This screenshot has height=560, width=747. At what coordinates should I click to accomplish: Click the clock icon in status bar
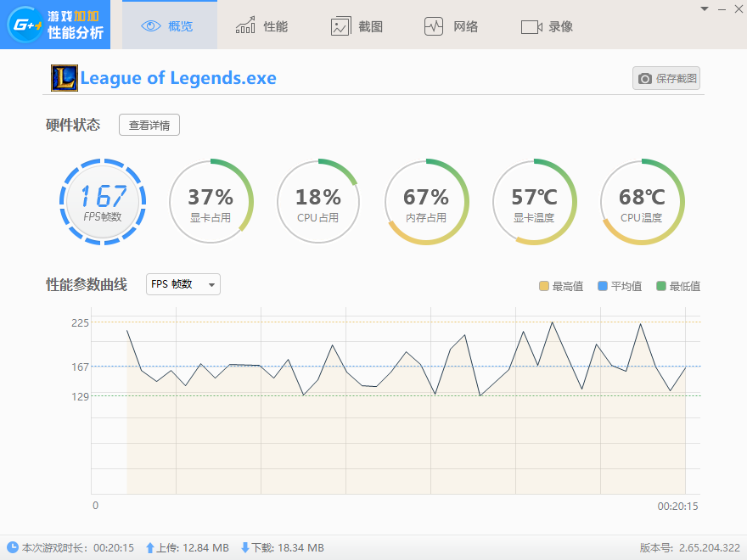point(13,547)
